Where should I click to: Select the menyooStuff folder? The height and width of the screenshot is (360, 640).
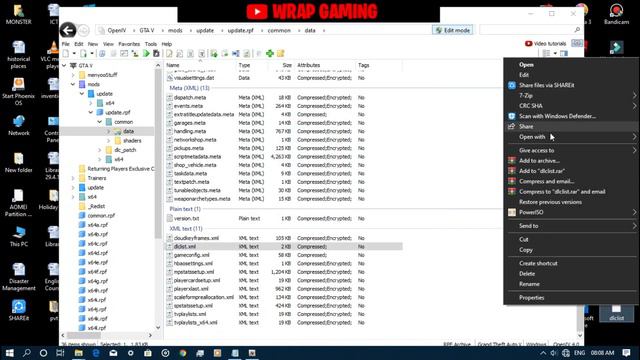click(x=98, y=75)
